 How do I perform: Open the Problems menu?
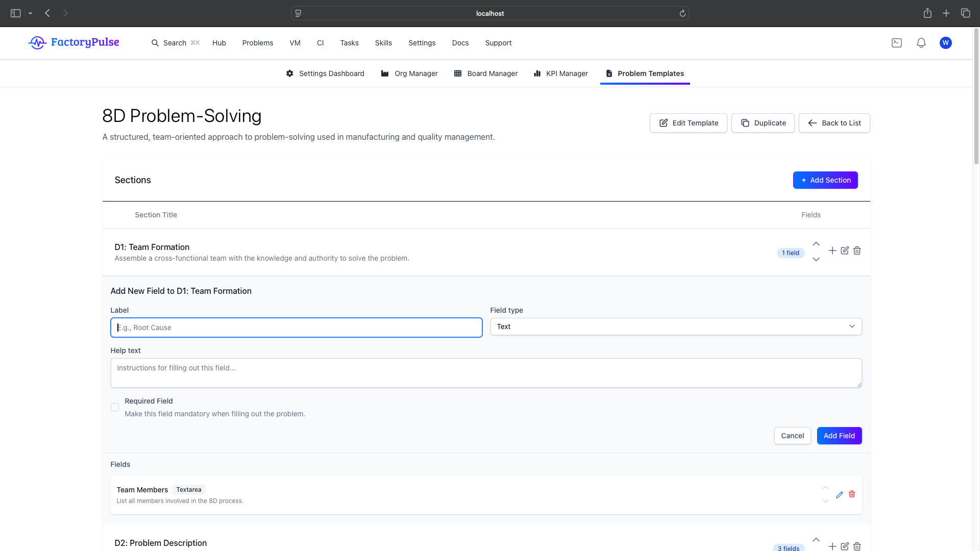(258, 43)
